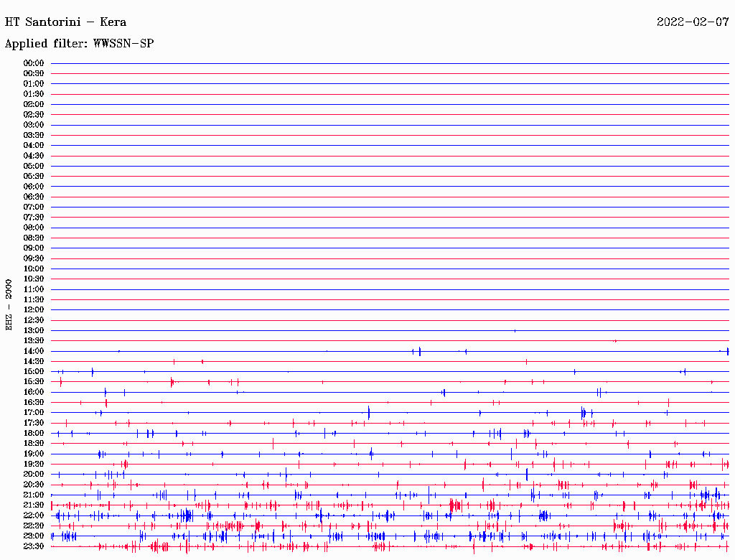Select the 17:00 time label
The image size is (735, 560).
(x=33, y=412)
